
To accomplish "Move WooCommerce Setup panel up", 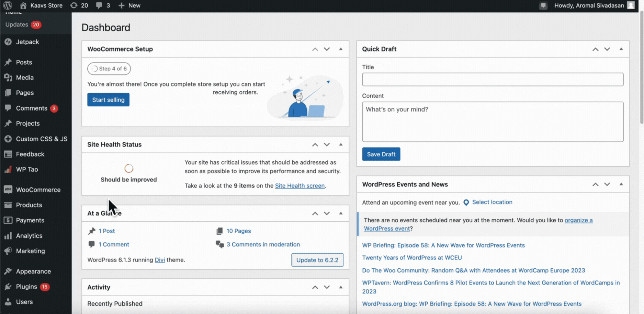I will pos(315,49).
